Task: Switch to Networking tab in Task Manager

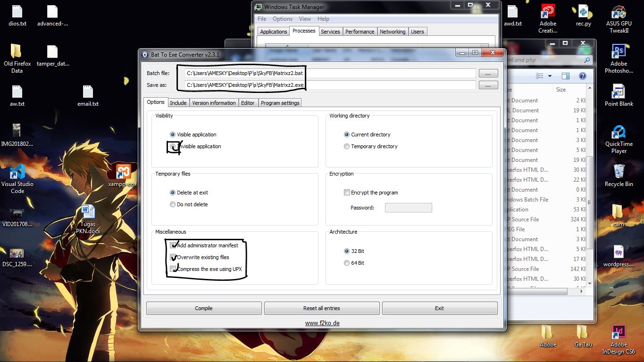Action: point(393,32)
